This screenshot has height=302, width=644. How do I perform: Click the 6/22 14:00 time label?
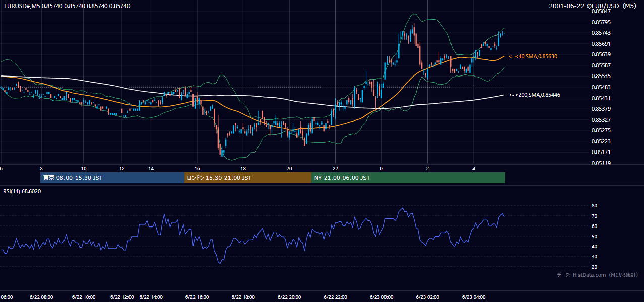tap(151, 297)
